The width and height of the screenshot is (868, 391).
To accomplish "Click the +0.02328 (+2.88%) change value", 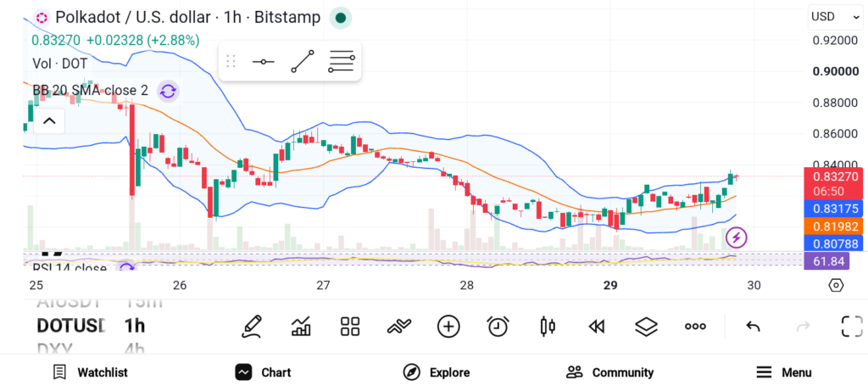I will (x=142, y=41).
